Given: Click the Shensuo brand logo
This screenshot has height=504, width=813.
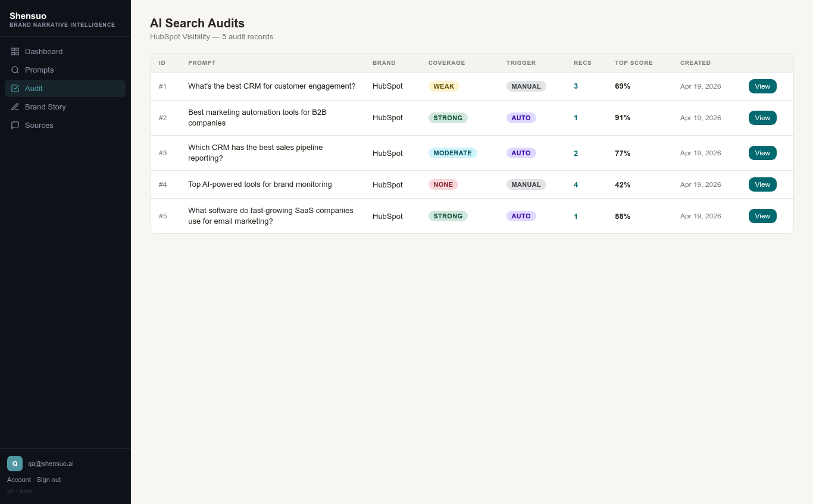Looking at the screenshot, I should point(28,16).
